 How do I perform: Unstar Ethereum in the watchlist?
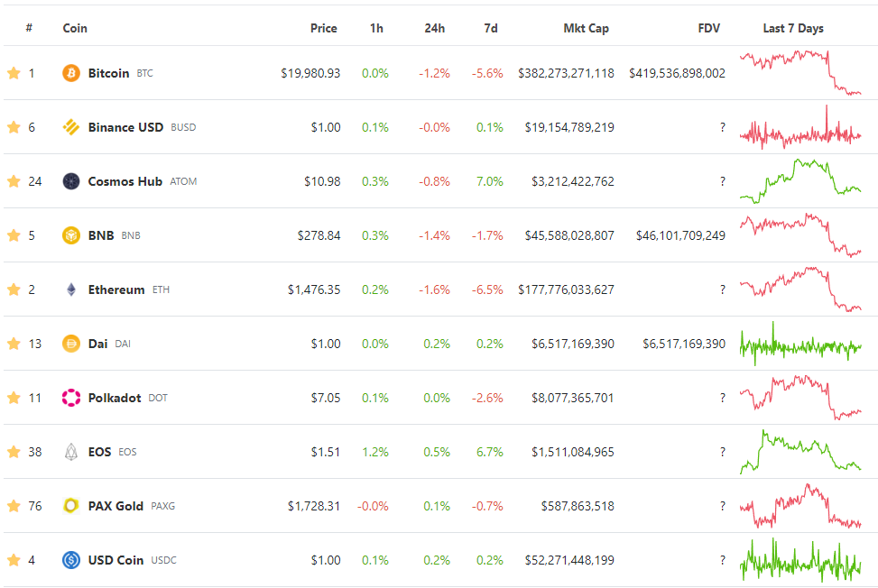tap(14, 289)
